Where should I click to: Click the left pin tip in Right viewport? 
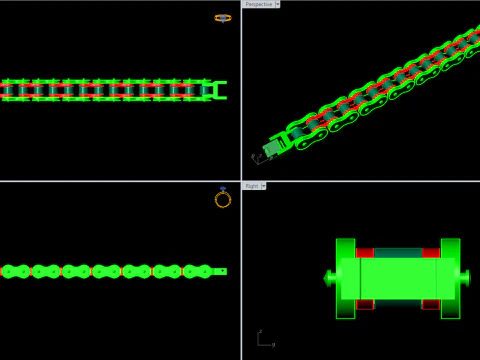[328, 278]
